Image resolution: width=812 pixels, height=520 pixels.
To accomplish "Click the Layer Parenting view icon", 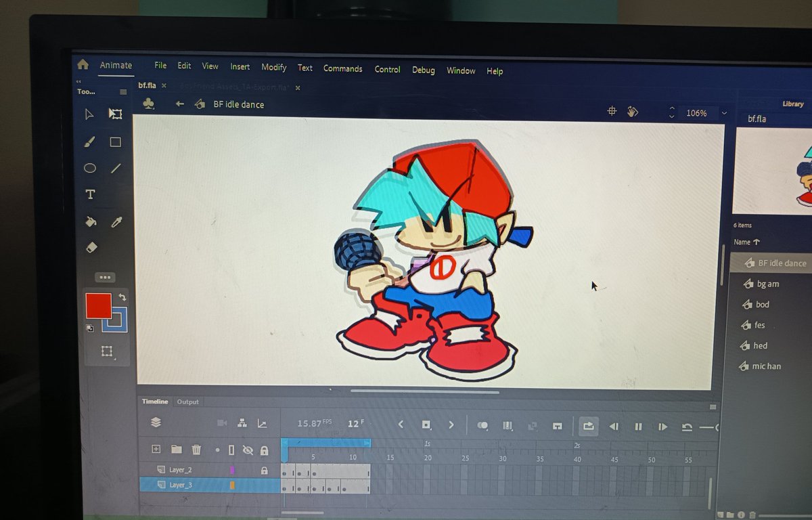I will (242, 424).
